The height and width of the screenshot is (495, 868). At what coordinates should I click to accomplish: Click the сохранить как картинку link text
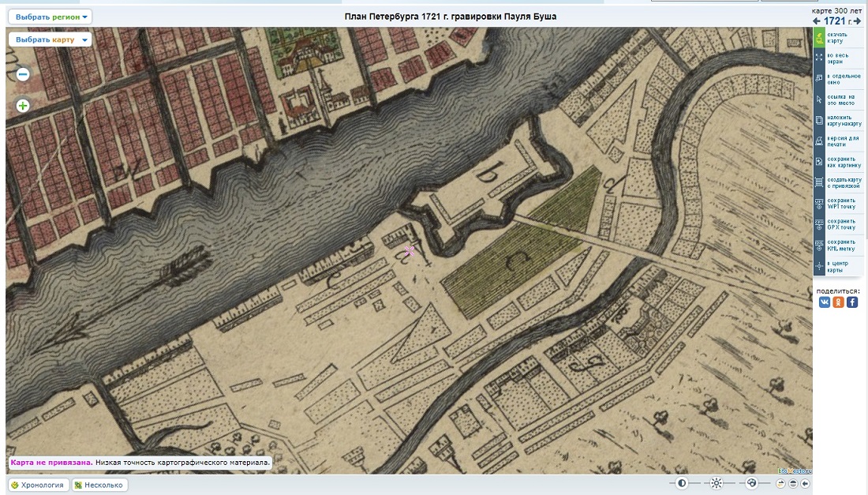point(844,162)
